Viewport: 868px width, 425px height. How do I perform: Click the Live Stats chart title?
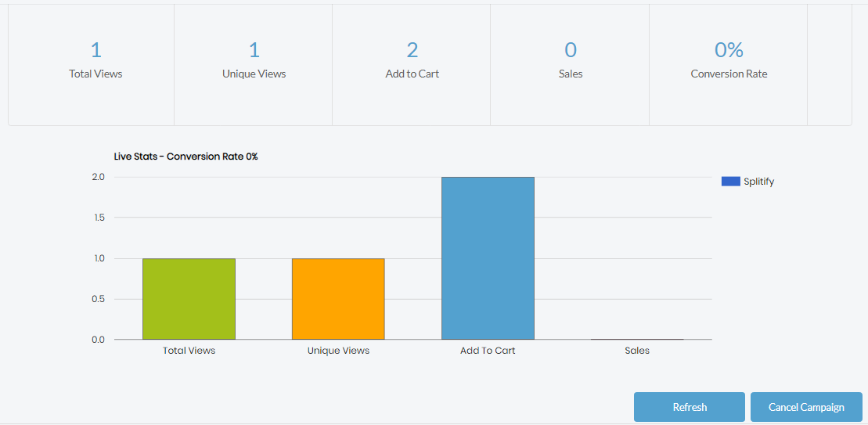pyautogui.click(x=186, y=157)
